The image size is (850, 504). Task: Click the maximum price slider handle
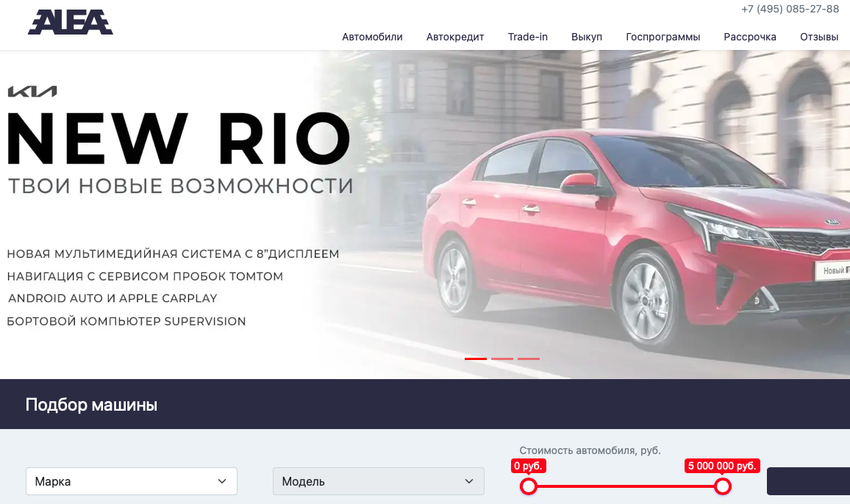click(723, 486)
